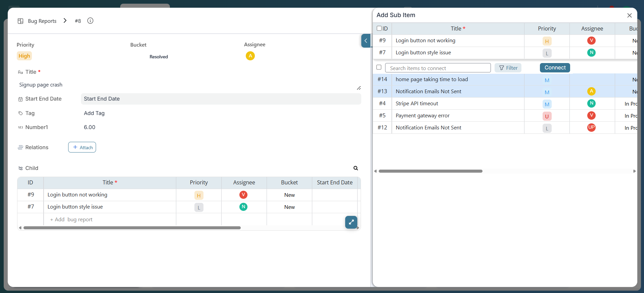Collapse the side panel with the arrow tab
Screen dimensions: 644x293
point(366,41)
